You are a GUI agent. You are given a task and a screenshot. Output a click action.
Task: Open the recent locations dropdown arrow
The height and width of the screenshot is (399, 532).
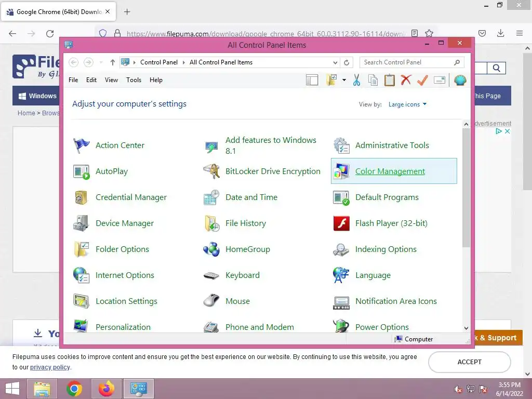click(101, 62)
